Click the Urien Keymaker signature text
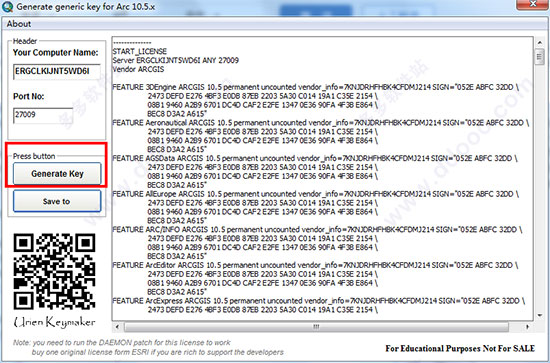Image resolution: width=550 pixels, height=363 pixels. point(54,322)
